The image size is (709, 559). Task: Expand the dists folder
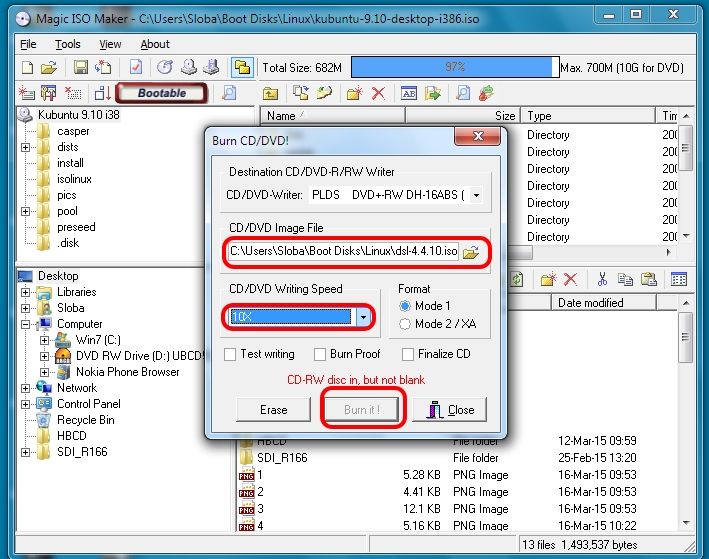click(25, 147)
